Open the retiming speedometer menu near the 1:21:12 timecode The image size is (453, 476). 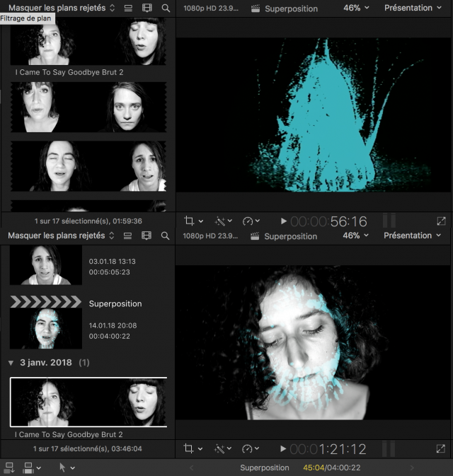251,448
